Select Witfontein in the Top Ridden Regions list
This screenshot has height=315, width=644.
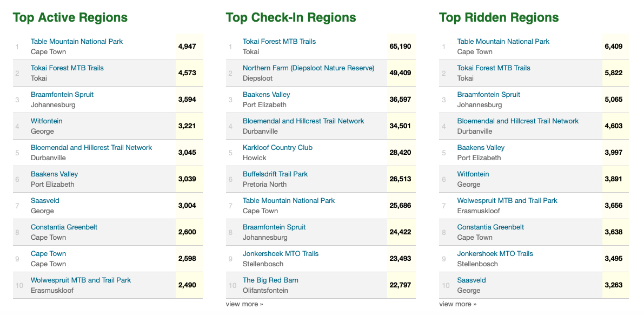pyautogui.click(x=473, y=174)
